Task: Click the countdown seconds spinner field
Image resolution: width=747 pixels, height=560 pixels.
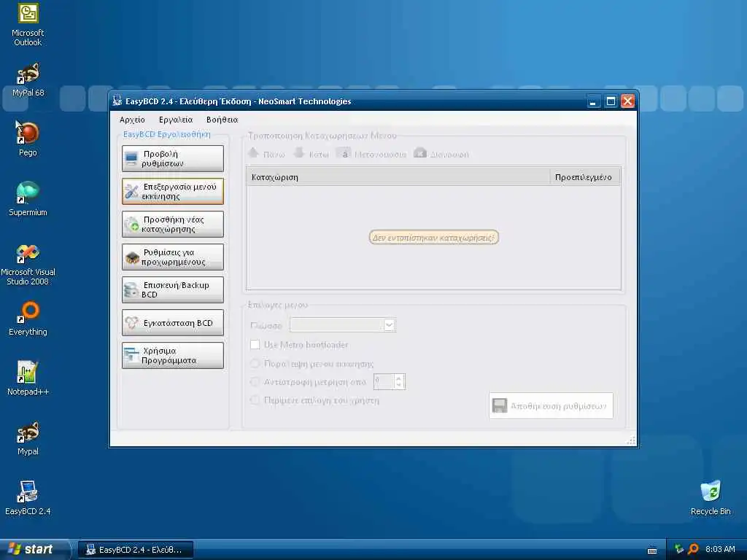Action: (384, 381)
